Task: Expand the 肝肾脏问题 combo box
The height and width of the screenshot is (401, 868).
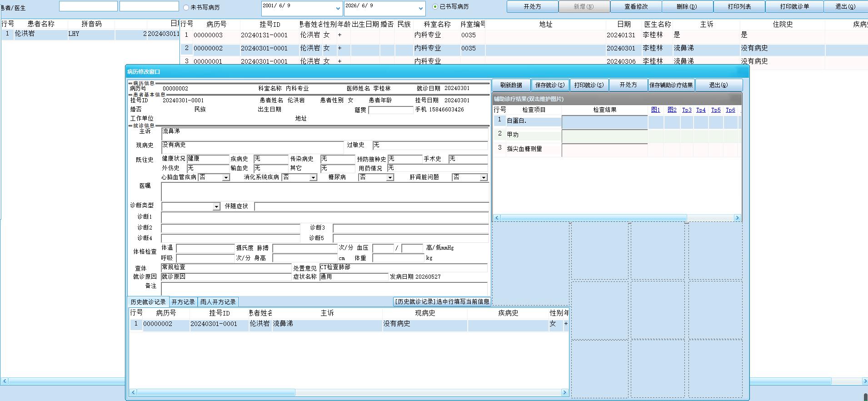Action: coord(484,177)
